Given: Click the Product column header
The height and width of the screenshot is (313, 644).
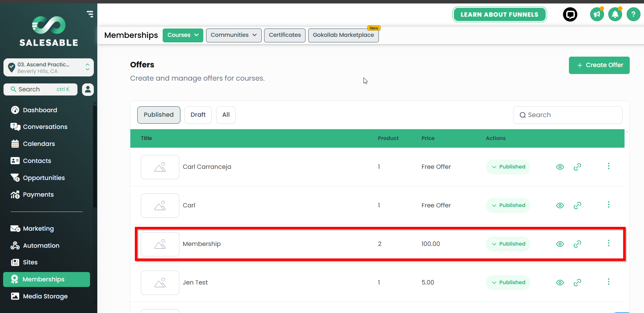Looking at the screenshot, I should [x=388, y=138].
